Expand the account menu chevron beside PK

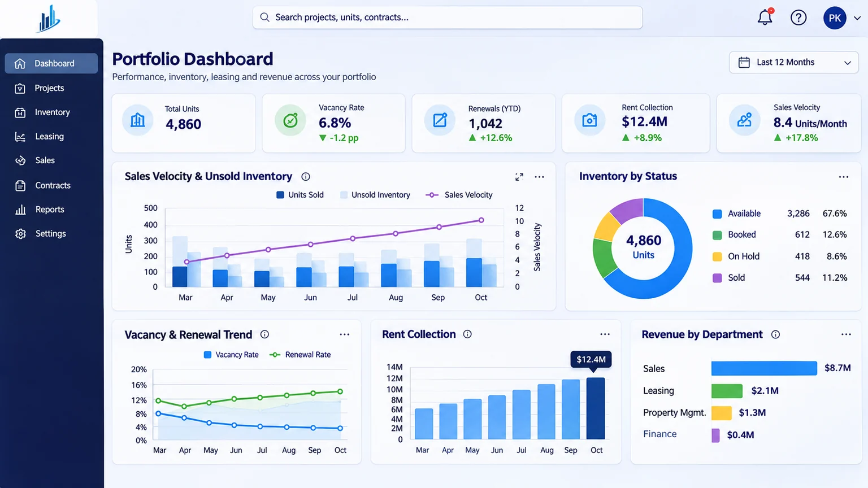pyautogui.click(x=857, y=18)
